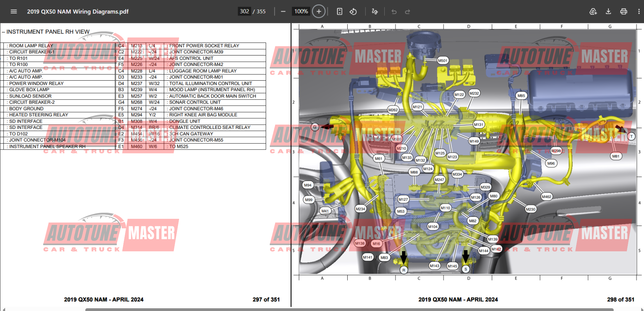Redo the annotation
The width and height of the screenshot is (644, 311).
pos(407,11)
